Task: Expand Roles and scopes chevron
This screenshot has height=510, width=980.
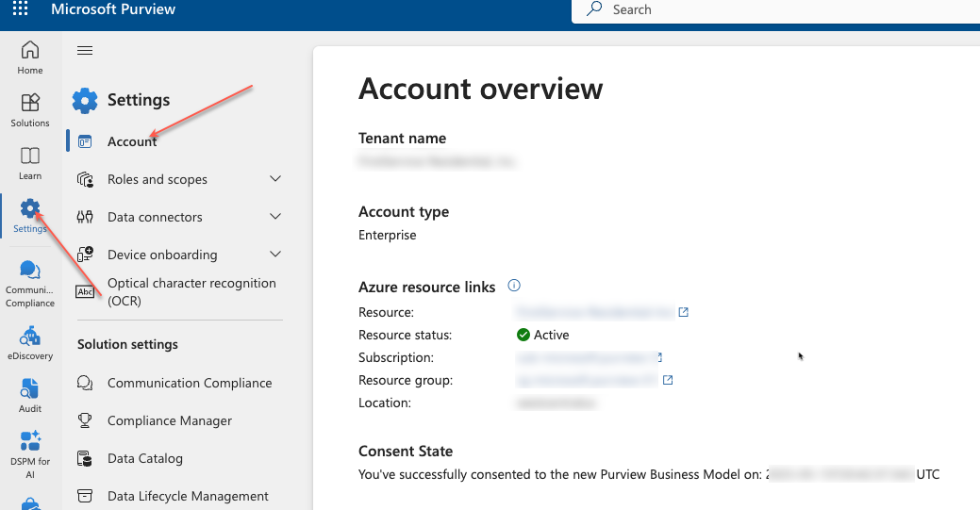Action: click(x=275, y=179)
